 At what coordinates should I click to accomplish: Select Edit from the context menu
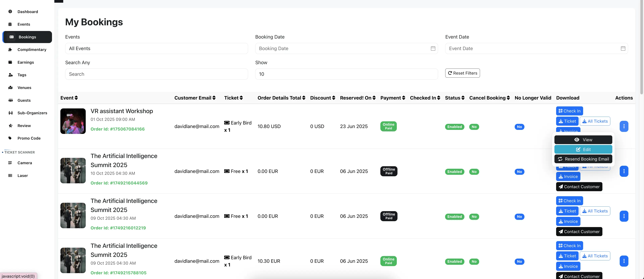coord(583,149)
